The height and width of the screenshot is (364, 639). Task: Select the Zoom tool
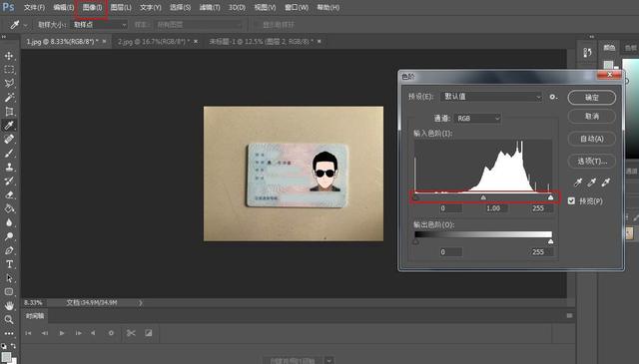(9, 319)
